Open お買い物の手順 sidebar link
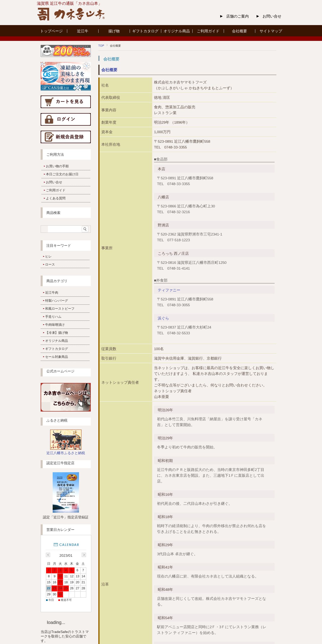The image size is (322, 644). [x=57, y=166]
